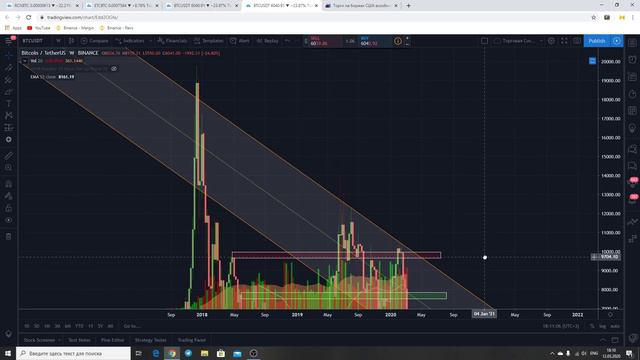Switch to the first BCHBTC browser tab
Image resolution: width=640 pixels, height=360 pixels.
pos(42,6)
